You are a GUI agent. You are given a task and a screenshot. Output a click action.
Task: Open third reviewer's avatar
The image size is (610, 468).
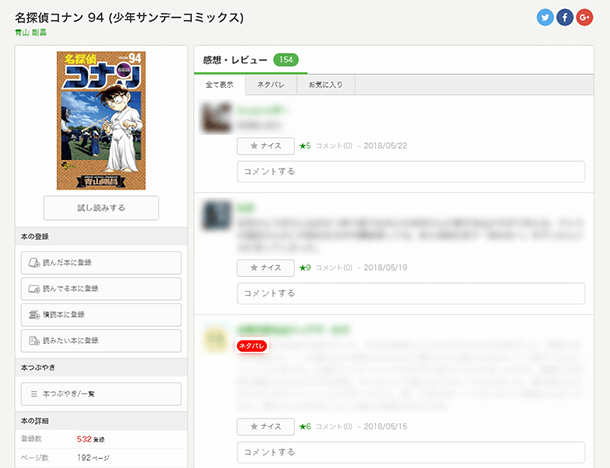point(216,339)
